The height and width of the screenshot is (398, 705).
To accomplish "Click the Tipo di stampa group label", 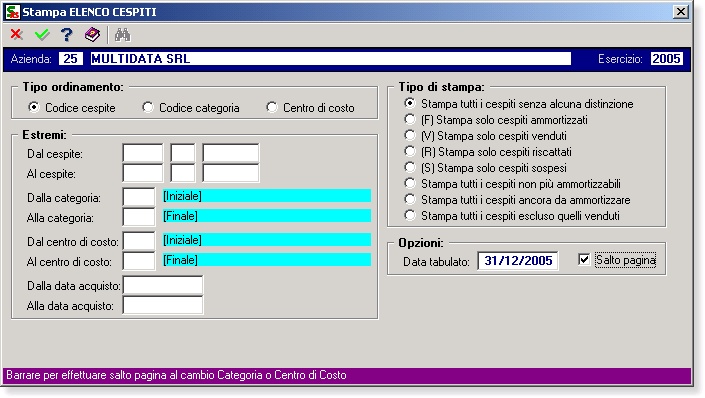I will 442,87.
